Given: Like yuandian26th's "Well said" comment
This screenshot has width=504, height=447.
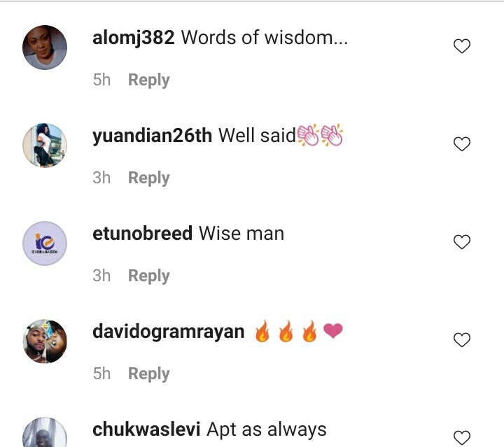Looking at the screenshot, I should click(x=462, y=144).
